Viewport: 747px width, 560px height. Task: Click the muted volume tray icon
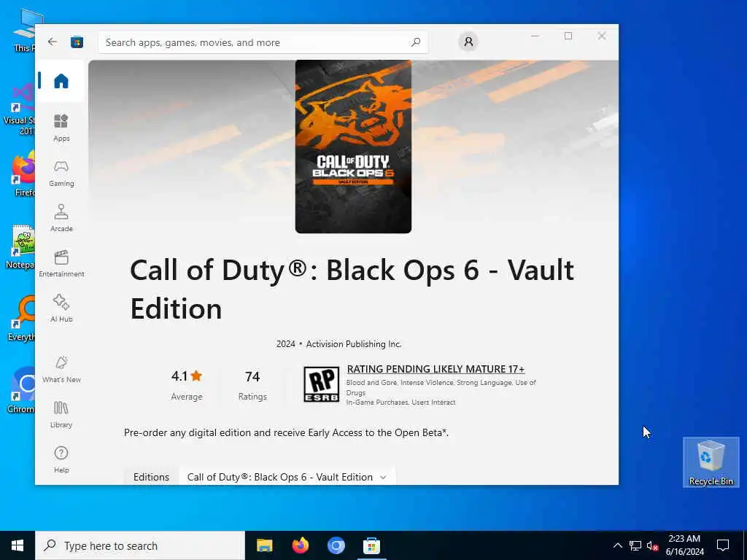click(652, 545)
